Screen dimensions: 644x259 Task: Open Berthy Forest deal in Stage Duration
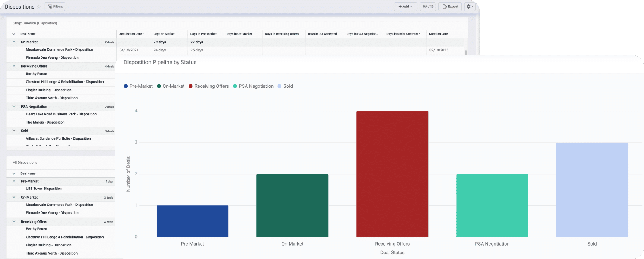pos(37,74)
